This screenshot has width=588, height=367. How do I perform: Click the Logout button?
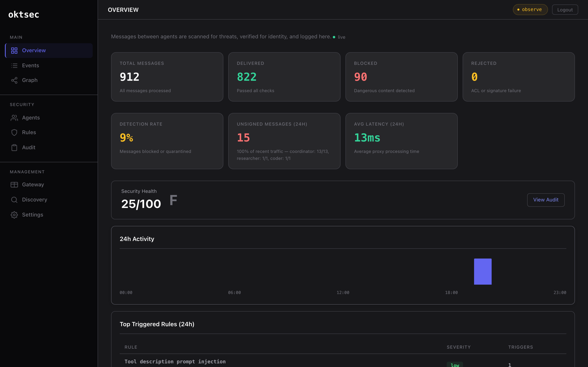click(565, 9)
